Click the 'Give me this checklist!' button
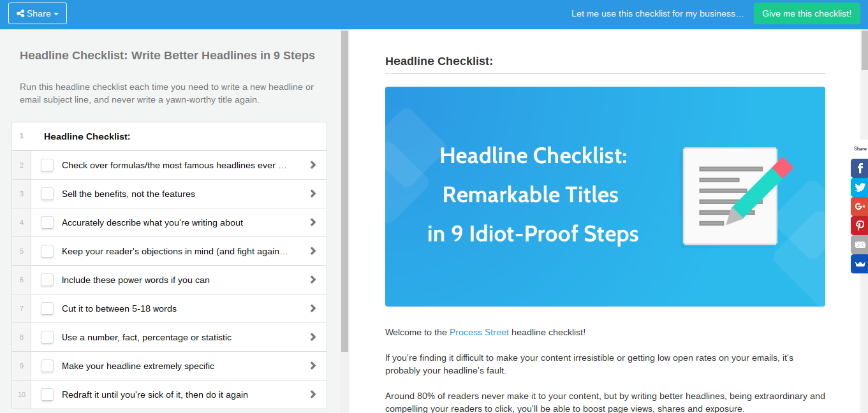This screenshot has height=413, width=868. [807, 13]
